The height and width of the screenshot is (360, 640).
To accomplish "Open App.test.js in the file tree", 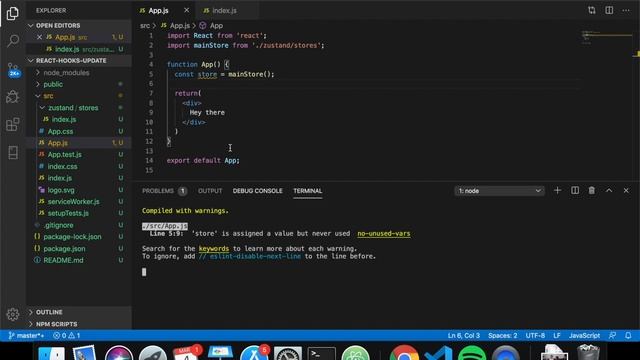I will 64,155.
